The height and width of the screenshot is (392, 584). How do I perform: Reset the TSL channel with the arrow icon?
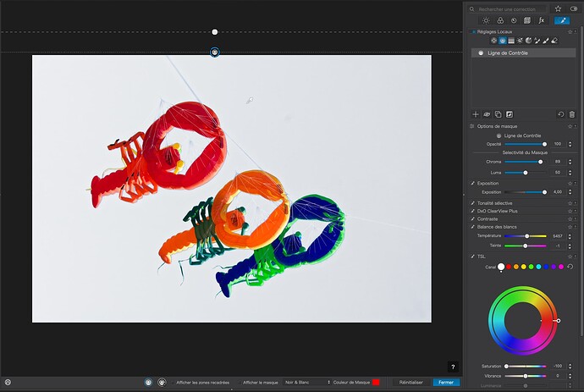pos(570,267)
